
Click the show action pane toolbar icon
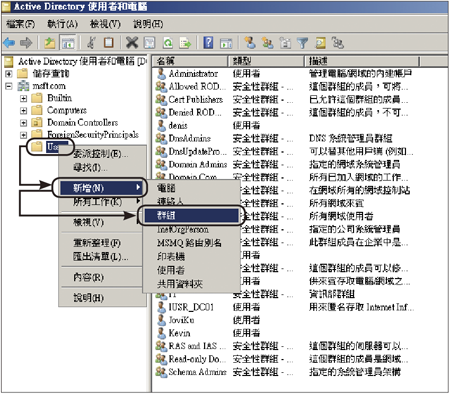click(226, 43)
